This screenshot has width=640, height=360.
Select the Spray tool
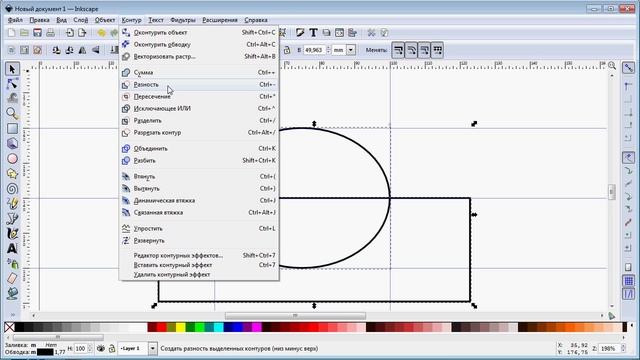point(12,263)
